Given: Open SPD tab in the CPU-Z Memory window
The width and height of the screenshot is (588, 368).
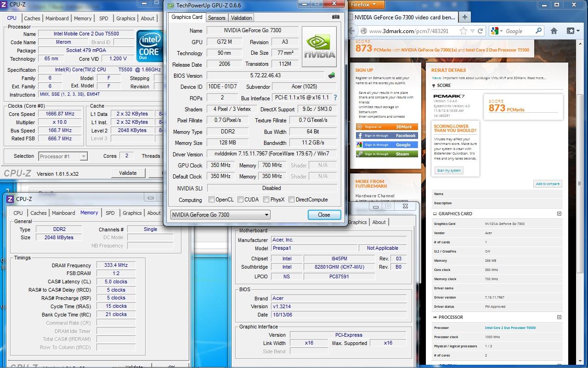Looking at the screenshot, I should point(110,213).
